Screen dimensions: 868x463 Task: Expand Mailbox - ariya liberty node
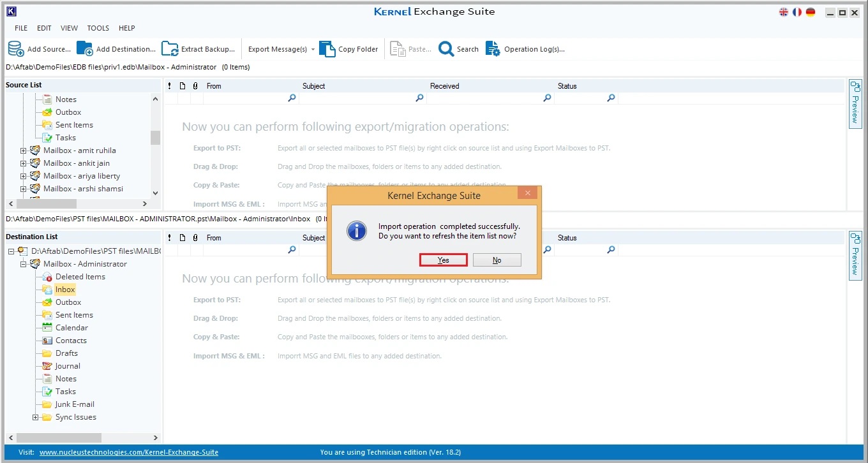24,176
